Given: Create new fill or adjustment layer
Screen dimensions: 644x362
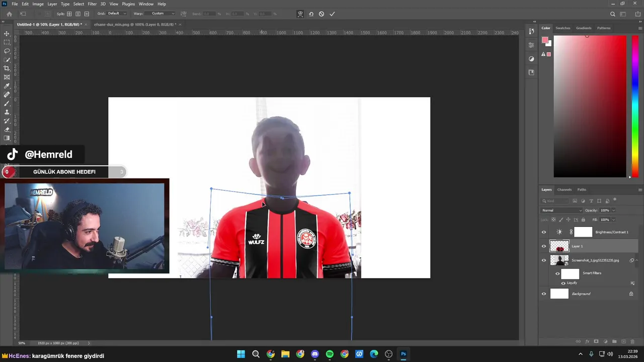Looking at the screenshot, I should [605, 342].
